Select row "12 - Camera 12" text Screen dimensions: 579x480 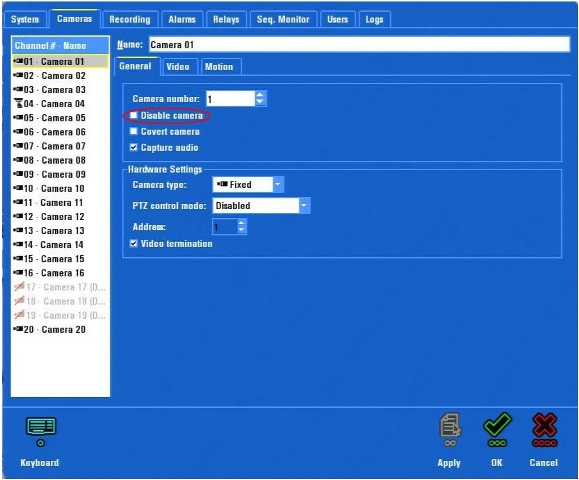pyautogui.click(x=54, y=216)
